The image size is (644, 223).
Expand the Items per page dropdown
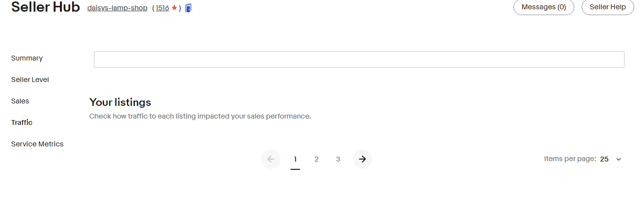coord(610,159)
